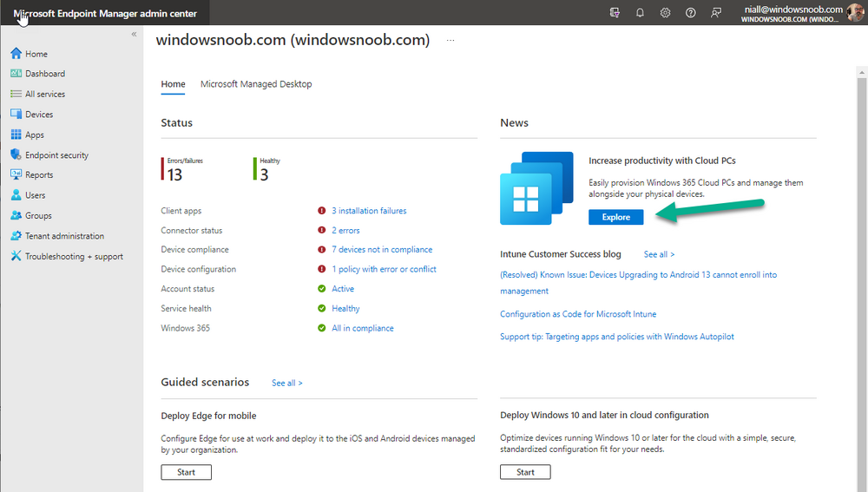Click the Active account status link
The image size is (868, 492).
click(x=343, y=289)
